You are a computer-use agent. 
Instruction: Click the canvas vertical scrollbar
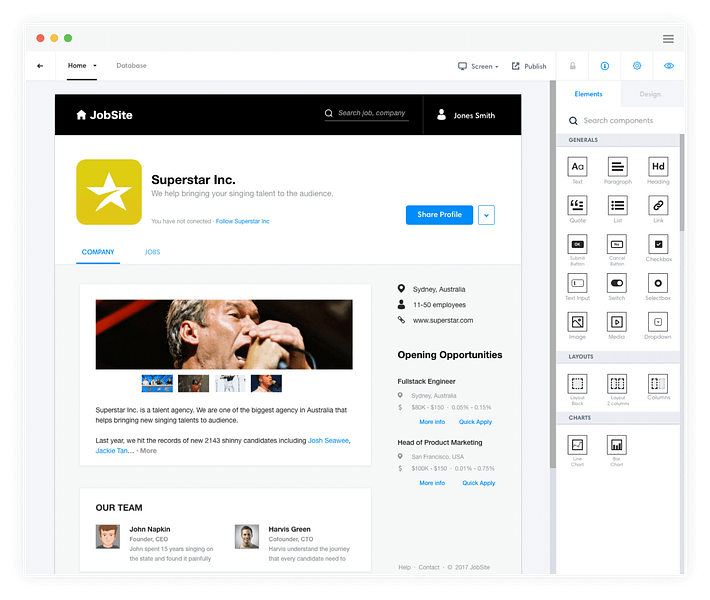pyautogui.click(x=552, y=274)
